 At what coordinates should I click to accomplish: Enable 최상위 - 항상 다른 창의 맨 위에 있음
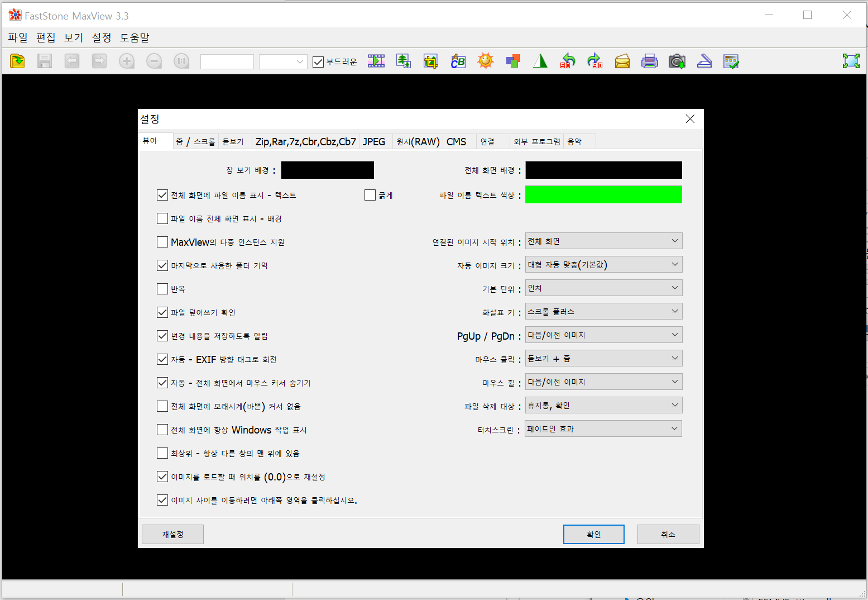pos(162,453)
